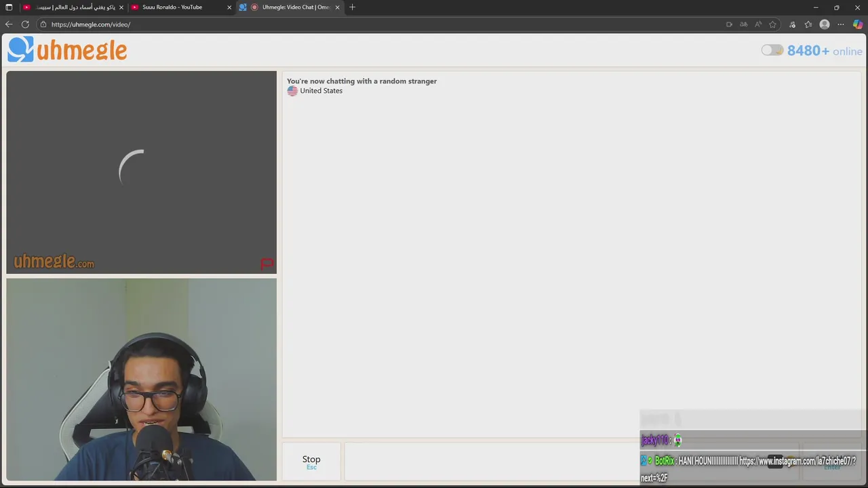This screenshot has height=488, width=868.
Task: Add this page to favorites star
Action: tap(772, 24)
